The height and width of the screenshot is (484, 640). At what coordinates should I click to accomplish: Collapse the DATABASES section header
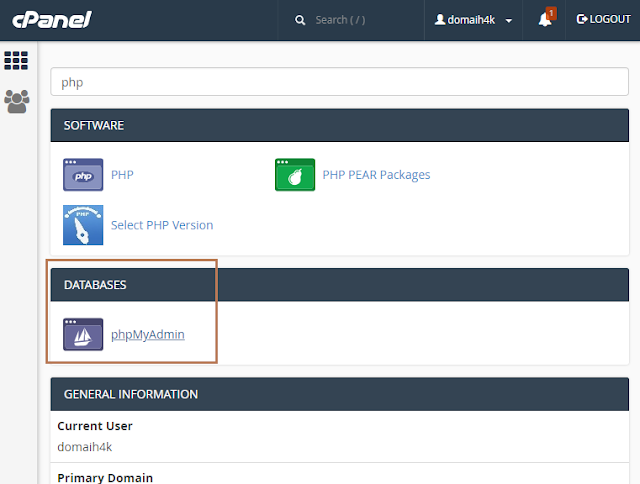[340, 285]
